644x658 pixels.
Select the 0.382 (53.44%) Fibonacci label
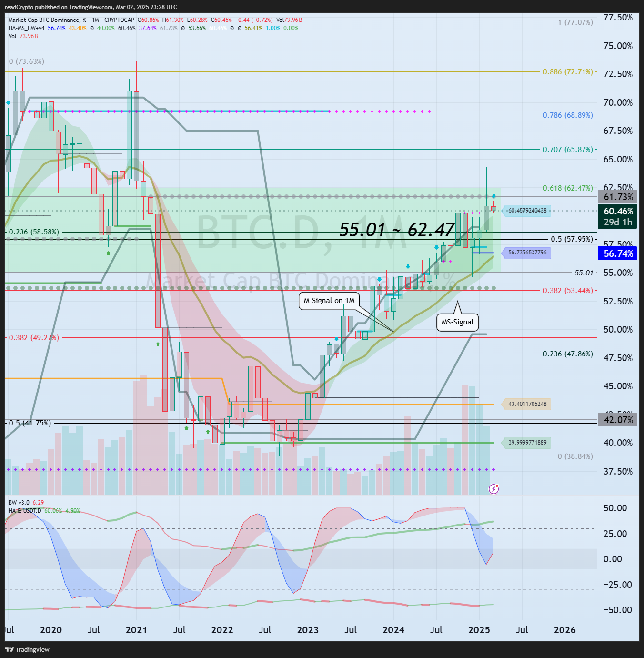[568, 291]
